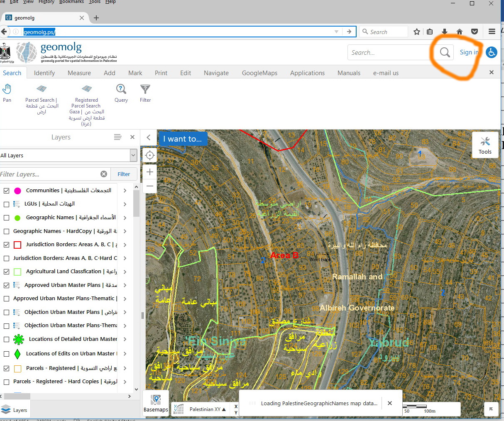Open the Palestinian XY coordinate system dropdown
The width and height of the screenshot is (504, 421).
(208, 409)
